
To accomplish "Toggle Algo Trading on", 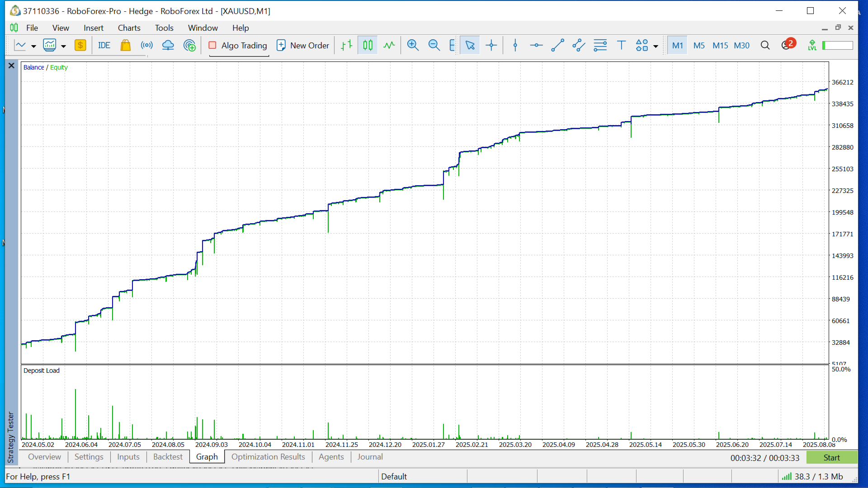I will 238,46.
